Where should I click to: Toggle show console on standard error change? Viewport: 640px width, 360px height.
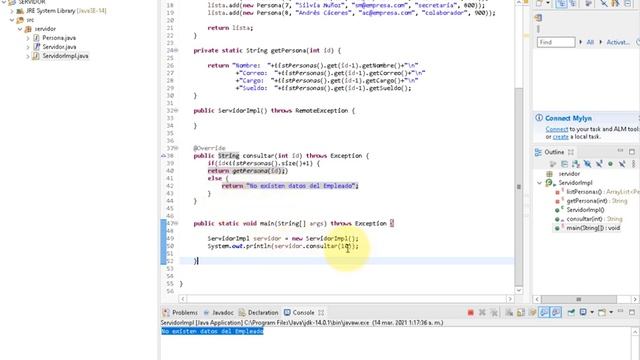[556, 313]
